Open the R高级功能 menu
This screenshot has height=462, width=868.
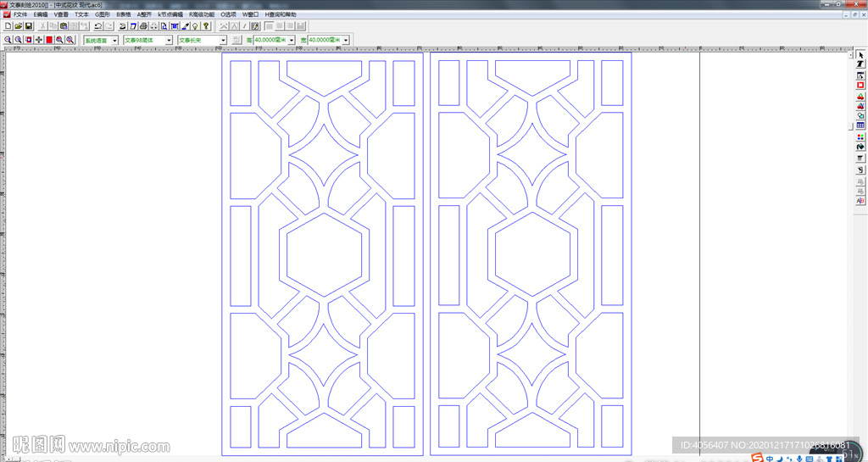tap(202, 15)
